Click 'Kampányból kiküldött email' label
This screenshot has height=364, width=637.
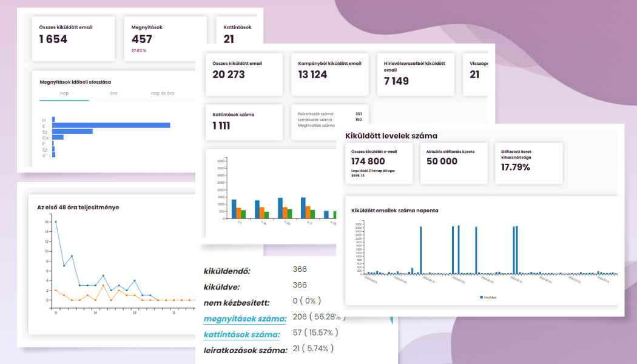coord(329,63)
